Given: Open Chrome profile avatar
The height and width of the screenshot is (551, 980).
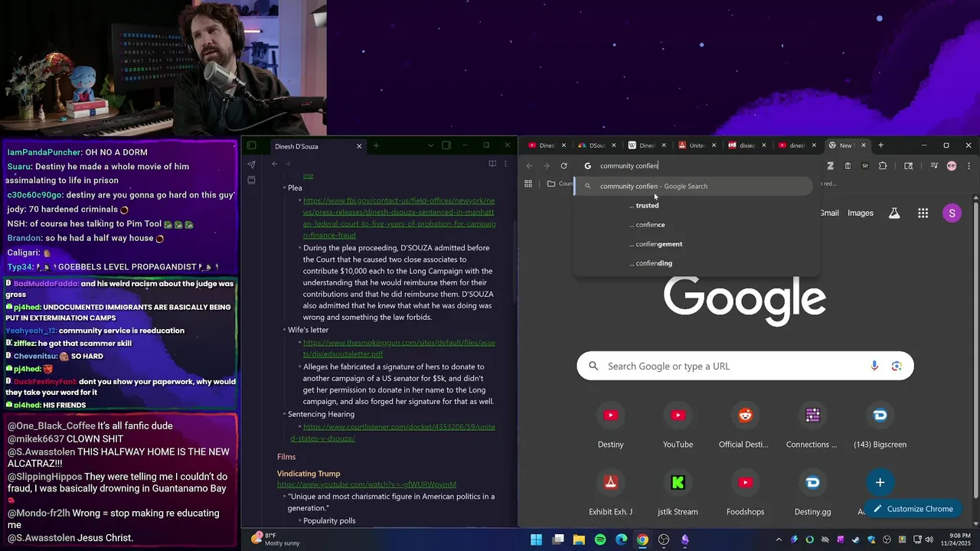Looking at the screenshot, I should coord(952,166).
